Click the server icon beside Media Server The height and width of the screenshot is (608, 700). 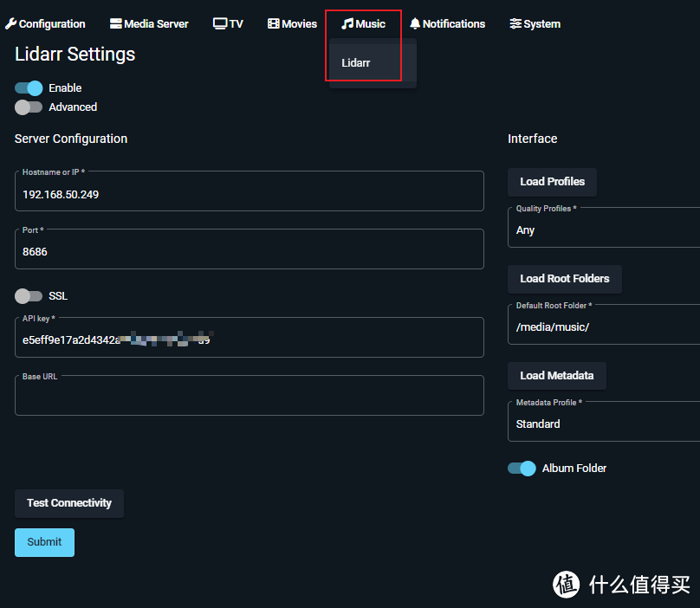(116, 24)
